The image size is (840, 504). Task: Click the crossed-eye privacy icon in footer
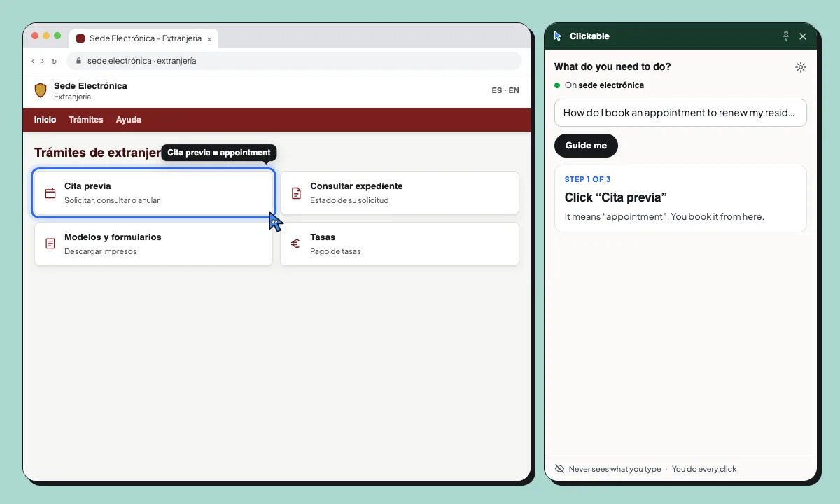pos(559,469)
